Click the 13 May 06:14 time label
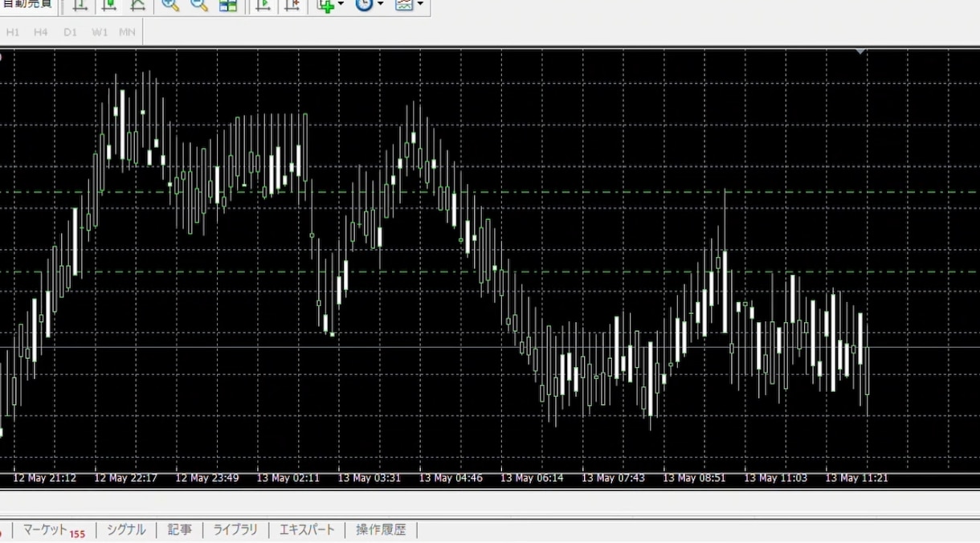The image size is (980, 543). coord(532,478)
